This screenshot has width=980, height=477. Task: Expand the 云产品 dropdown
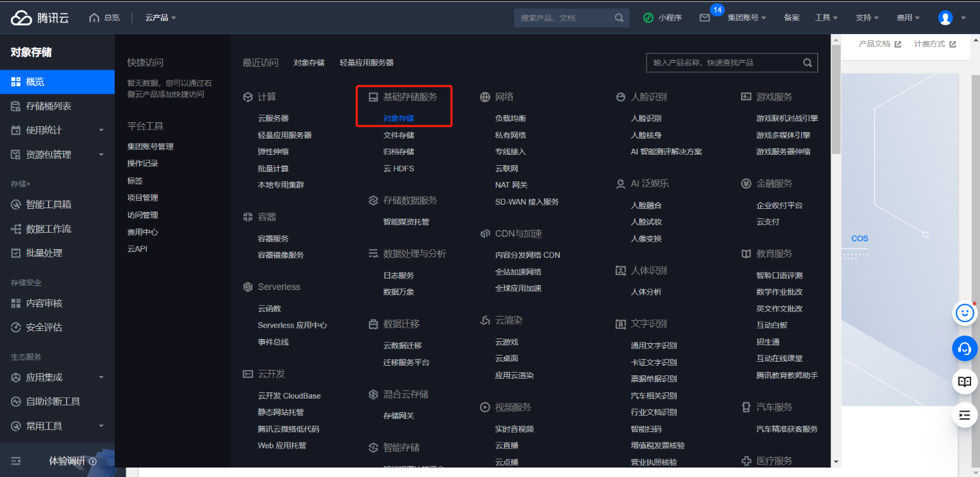[x=160, y=18]
